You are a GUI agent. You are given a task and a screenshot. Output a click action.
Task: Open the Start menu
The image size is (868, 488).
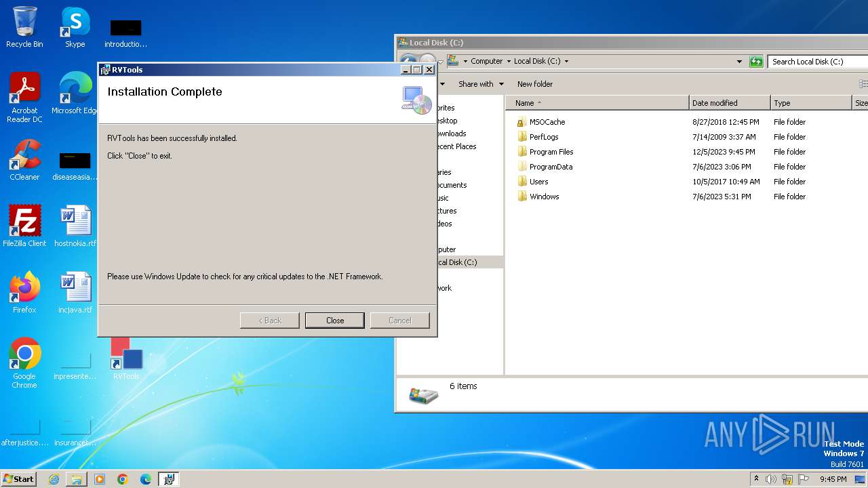tap(18, 479)
